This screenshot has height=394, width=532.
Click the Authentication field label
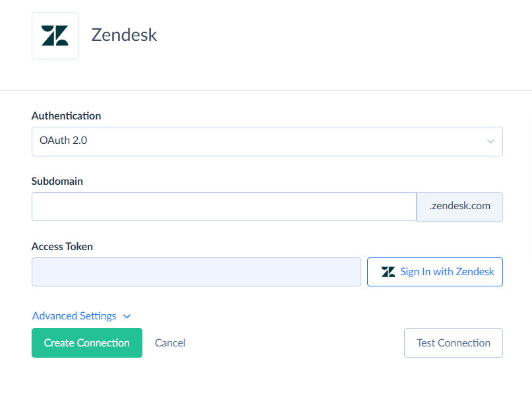[x=66, y=115]
